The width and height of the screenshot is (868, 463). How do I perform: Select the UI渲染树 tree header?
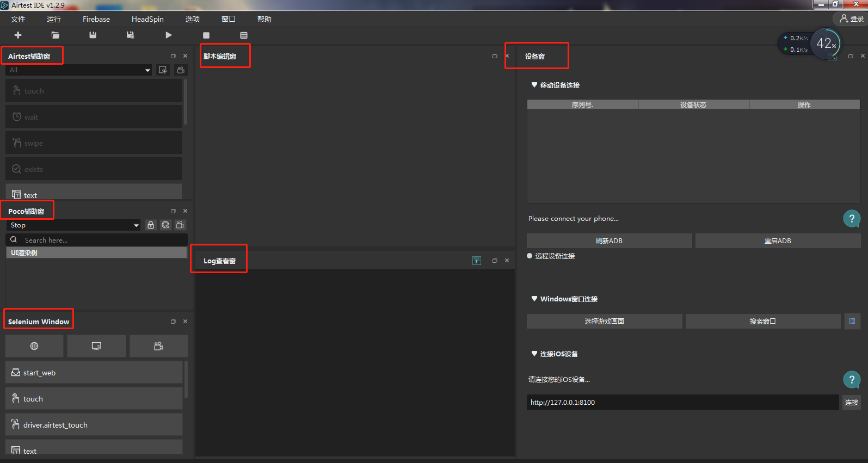(x=96, y=252)
